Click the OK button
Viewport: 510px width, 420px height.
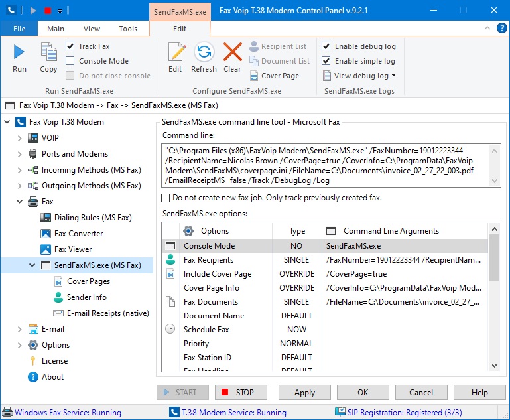pos(363,393)
